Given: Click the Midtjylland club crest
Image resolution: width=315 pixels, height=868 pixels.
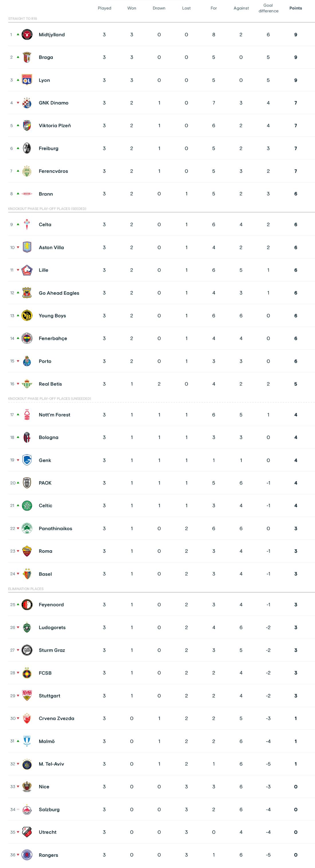Looking at the screenshot, I should tap(27, 35).
